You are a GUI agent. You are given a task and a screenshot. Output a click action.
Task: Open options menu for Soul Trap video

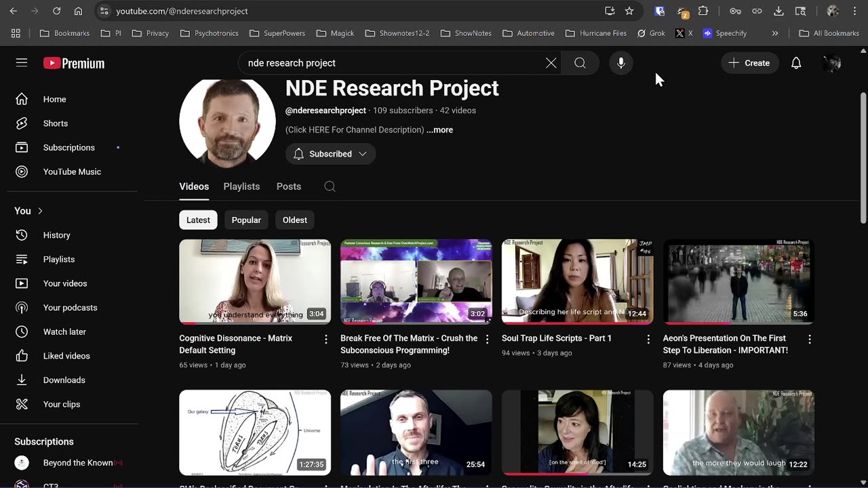[x=648, y=339]
